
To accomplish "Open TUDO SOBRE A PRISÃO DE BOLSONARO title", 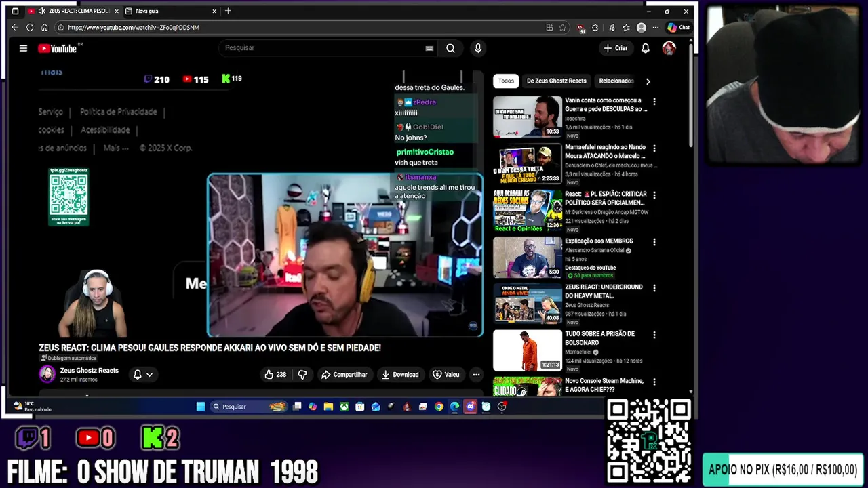I will 599,338.
